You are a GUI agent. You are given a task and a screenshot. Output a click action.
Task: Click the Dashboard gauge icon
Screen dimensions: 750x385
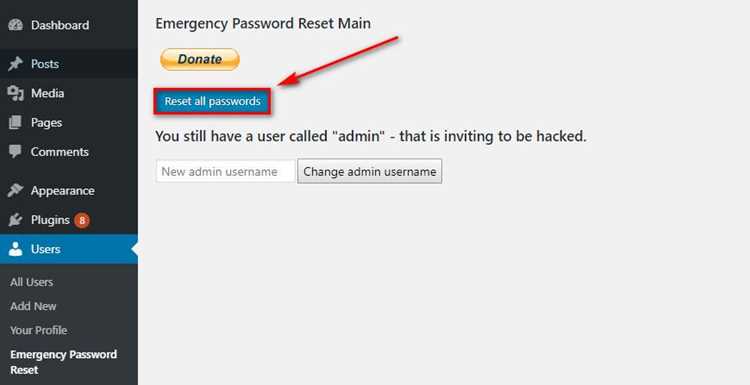(x=15, y=25)
